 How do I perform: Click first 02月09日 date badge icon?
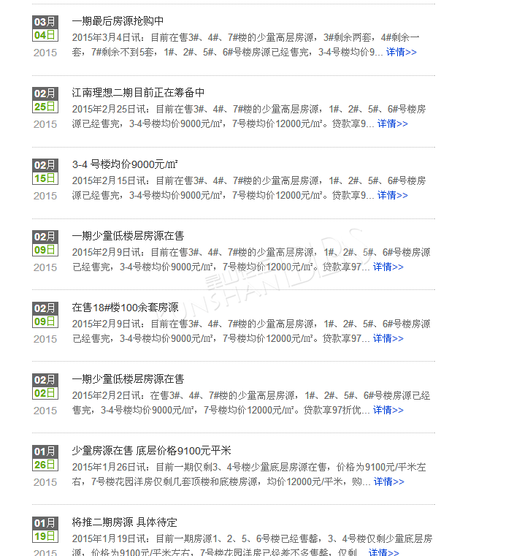[45, 243]
